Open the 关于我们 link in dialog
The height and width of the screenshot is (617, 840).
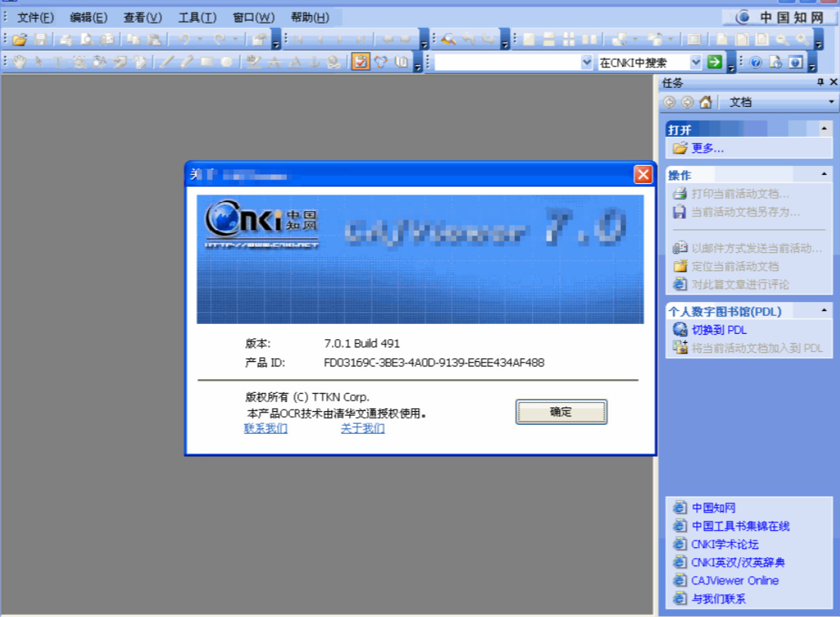(x=363, y=428)
